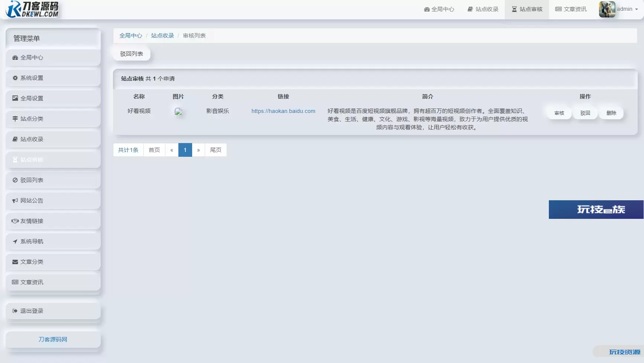Reject the submission using the 驳回 button
The height and width of the screenshot is (363, 644).
(x=585, y=113)
